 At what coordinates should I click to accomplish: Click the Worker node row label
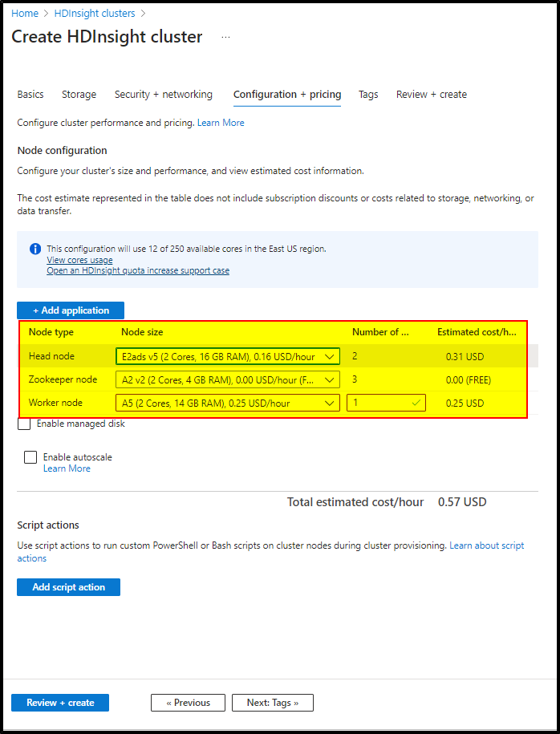tap(54, 403)
